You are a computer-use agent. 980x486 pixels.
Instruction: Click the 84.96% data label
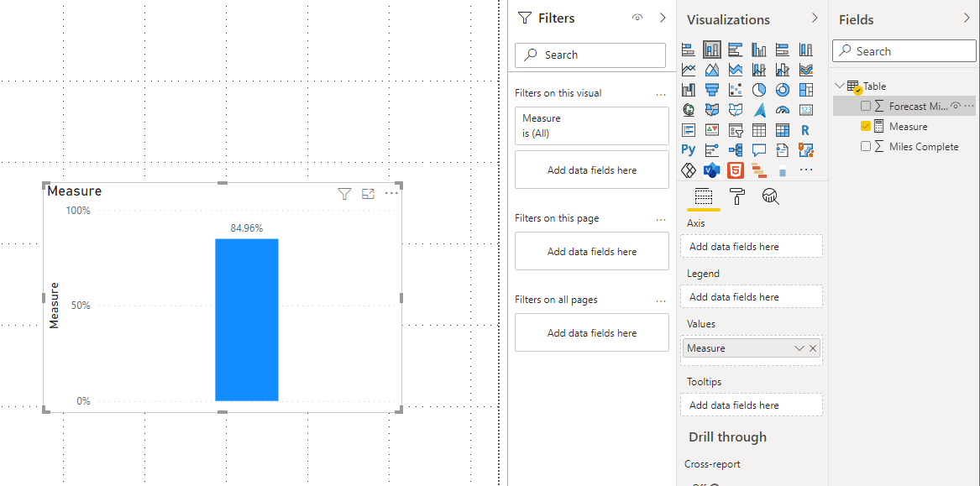tap(246, 228)
